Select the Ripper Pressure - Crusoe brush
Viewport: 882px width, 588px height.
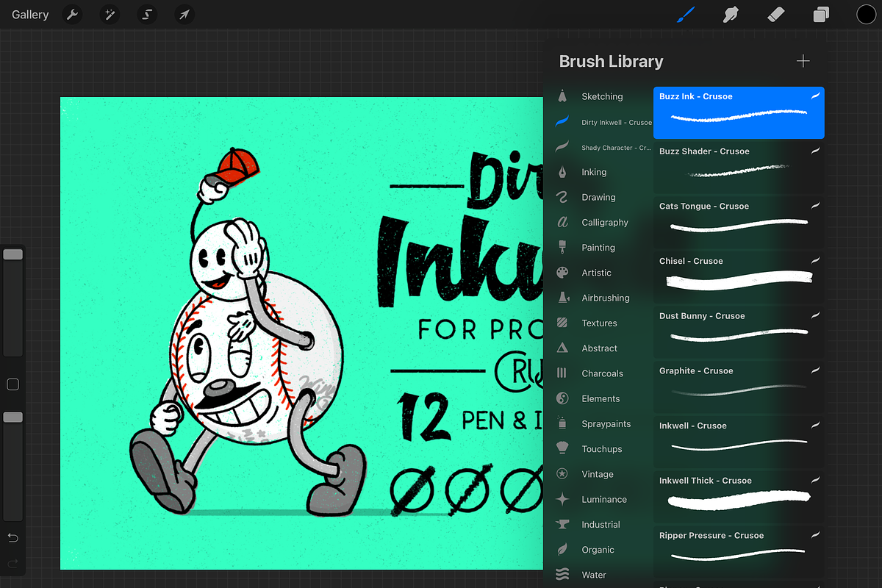coord(739,552)
